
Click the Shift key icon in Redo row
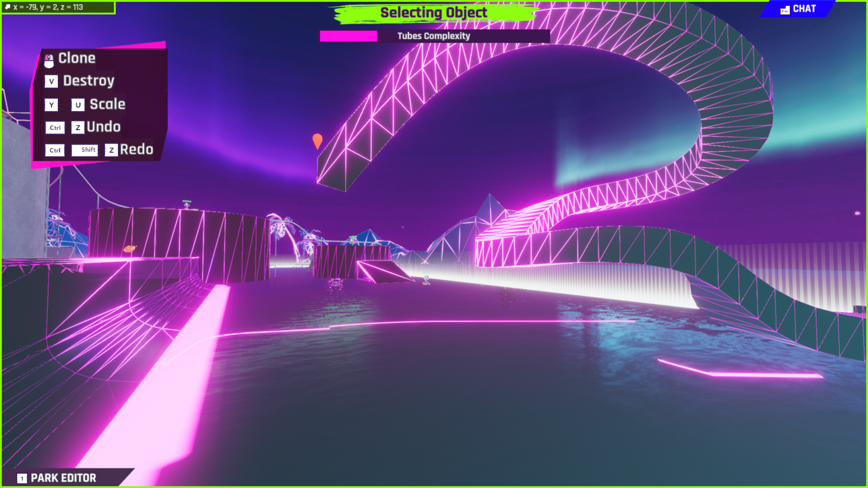[85, 150]
